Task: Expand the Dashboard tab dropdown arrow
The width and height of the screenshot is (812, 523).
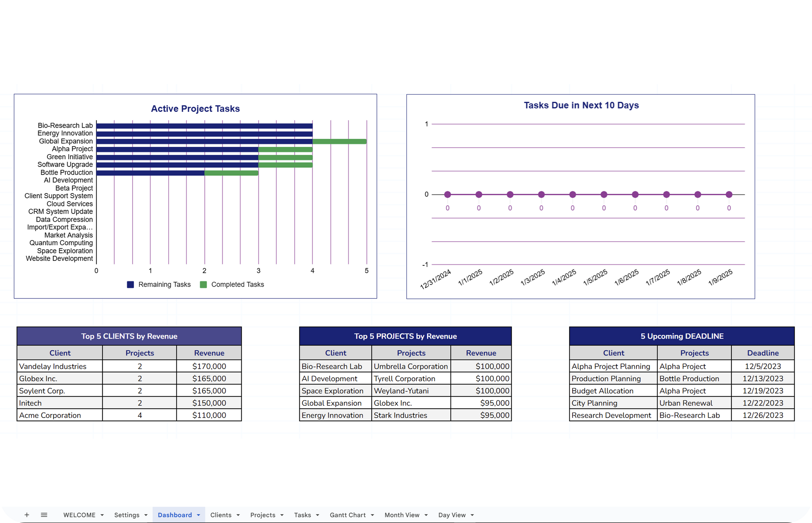Action: pyautogui.click(x=199, y=515)
